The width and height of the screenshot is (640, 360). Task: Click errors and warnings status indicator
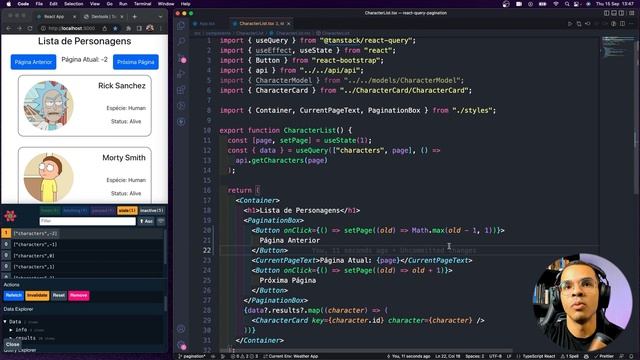click(244, 356)
